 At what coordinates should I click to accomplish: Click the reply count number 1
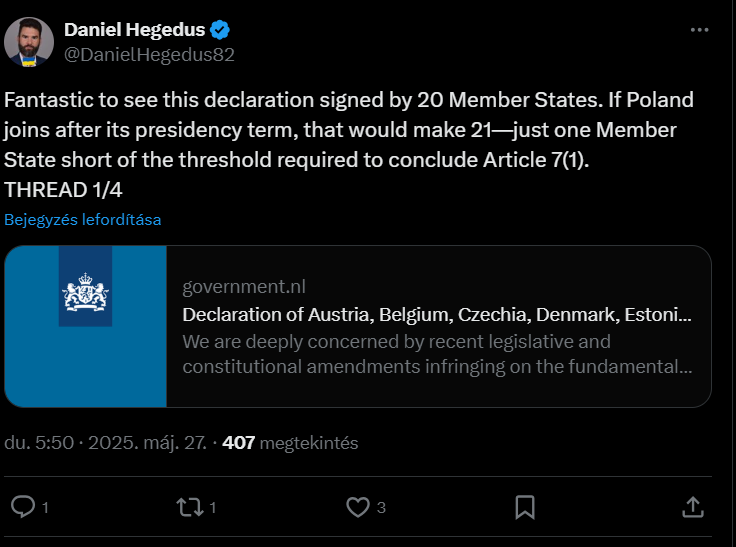45,508
